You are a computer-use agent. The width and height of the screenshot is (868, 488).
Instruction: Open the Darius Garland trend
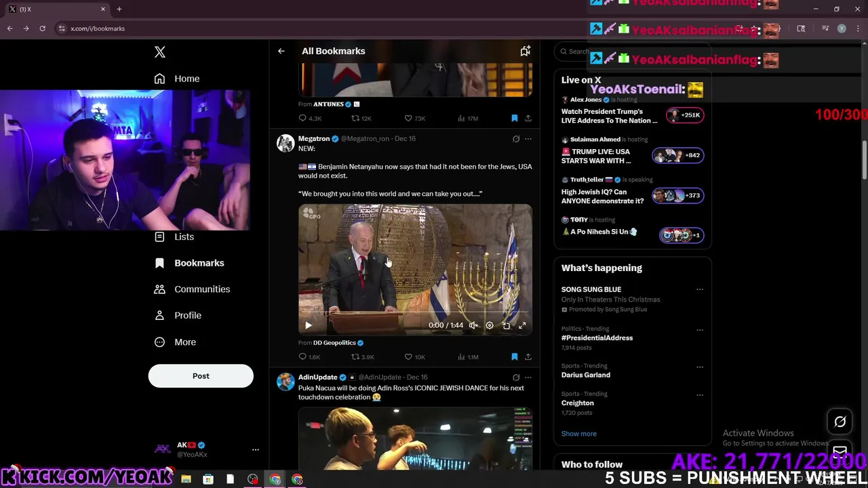click(586, 375)
